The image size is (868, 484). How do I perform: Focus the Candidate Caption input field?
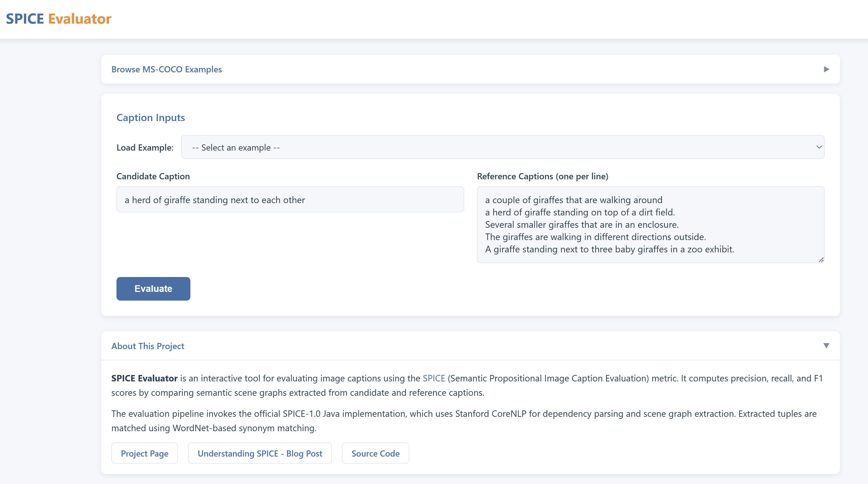pyautogui.click(x=290, y=199)
